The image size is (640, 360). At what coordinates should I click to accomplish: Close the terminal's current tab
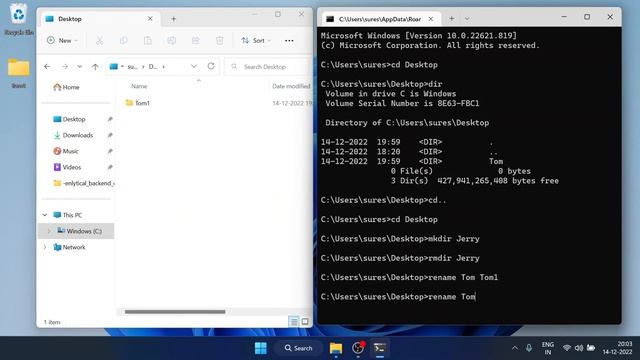click(x=431, y=19)
